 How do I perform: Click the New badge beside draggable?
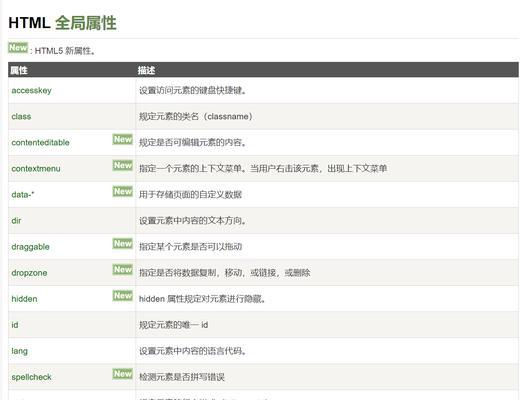pos(122,244)
